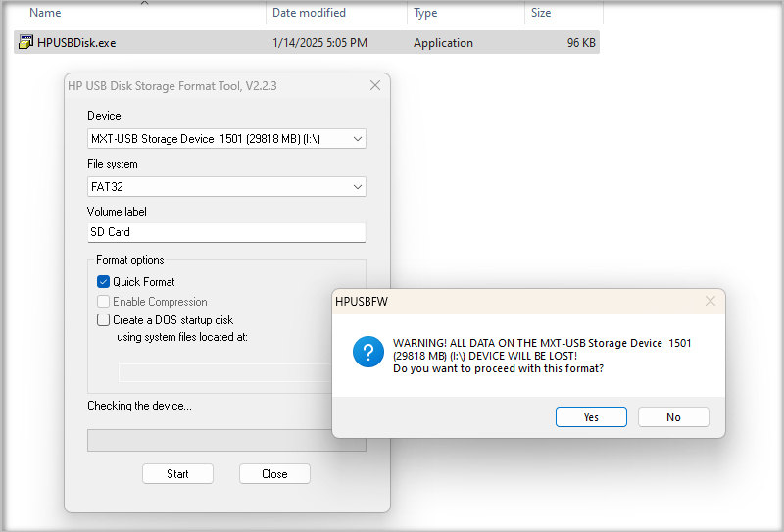Enable Create a DOS startup disk checkbox
This screenshot has width=784, height=532.
103,320
